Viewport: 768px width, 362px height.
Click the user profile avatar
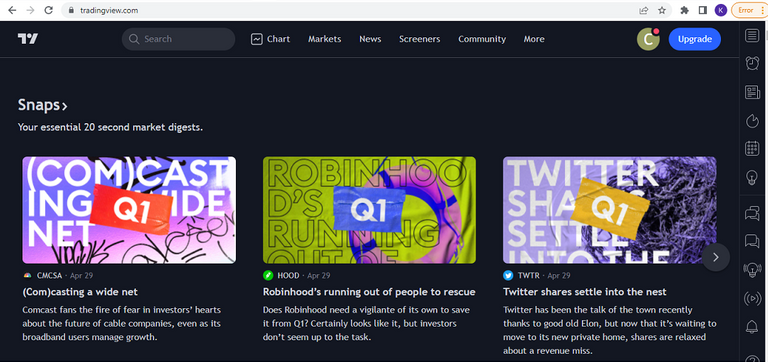click(x=648, y=39)
